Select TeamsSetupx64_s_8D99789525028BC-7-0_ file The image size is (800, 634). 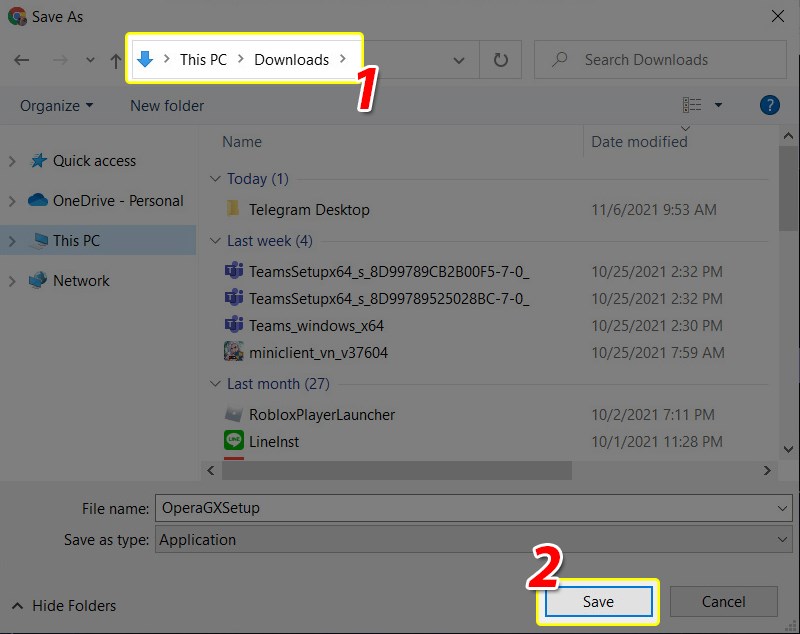tap(389, 298)
